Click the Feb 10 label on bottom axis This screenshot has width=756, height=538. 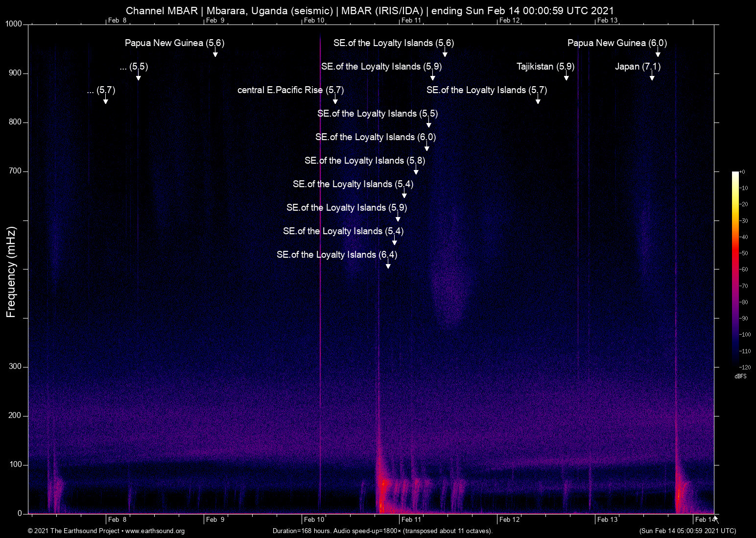click(x=314, y=519)
